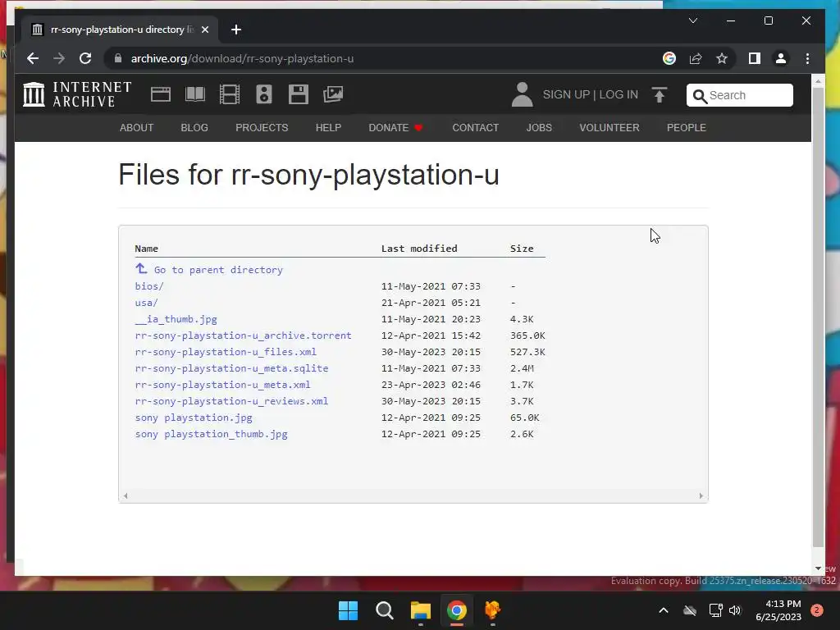The height and width of the screenshot is (630, 840).
Task: Close the rr-sony-playstation-u tab
Action: click(x=204, y=30)
